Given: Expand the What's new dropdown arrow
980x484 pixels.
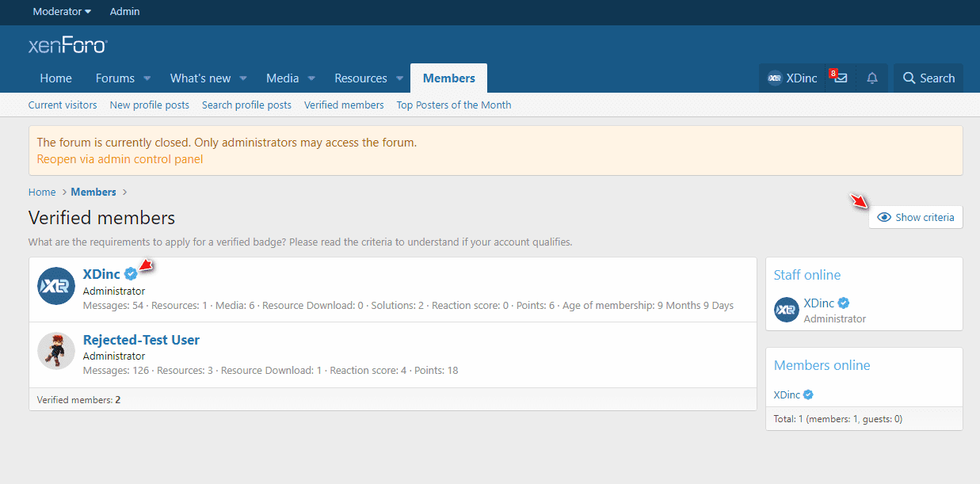Looking at the screenshot, I should pos(243,78).
